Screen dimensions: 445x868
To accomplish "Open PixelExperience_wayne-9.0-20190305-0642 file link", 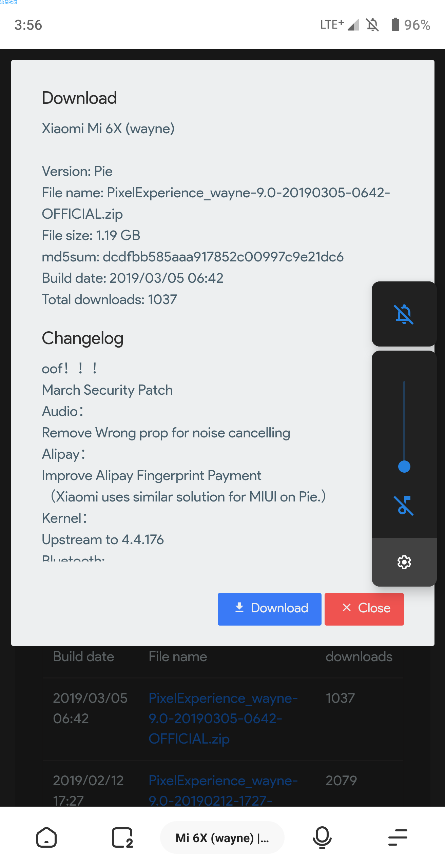I will pos(223,718).
